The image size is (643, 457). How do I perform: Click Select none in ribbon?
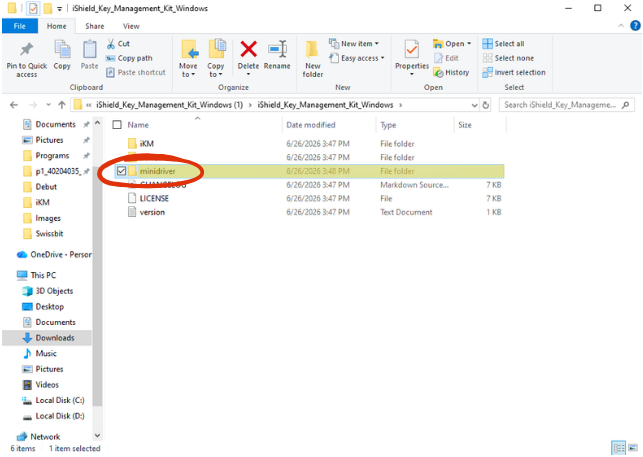coord(508,58)
